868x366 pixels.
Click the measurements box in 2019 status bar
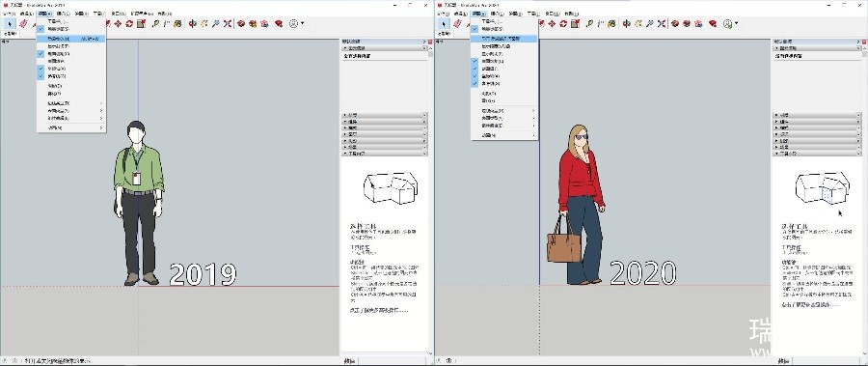click(392, 361)
